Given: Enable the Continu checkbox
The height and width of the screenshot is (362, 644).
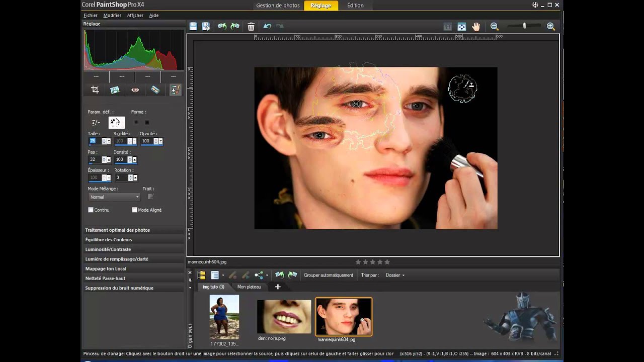Looking at the screenshot, I should (x=91, y=210).
